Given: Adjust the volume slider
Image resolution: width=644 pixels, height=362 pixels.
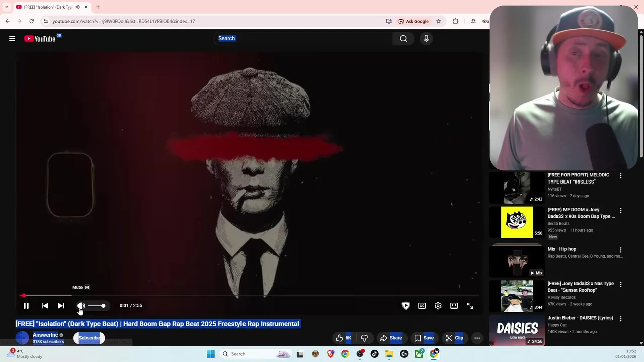Looking at the screenshot, I should tap(97, 306).
